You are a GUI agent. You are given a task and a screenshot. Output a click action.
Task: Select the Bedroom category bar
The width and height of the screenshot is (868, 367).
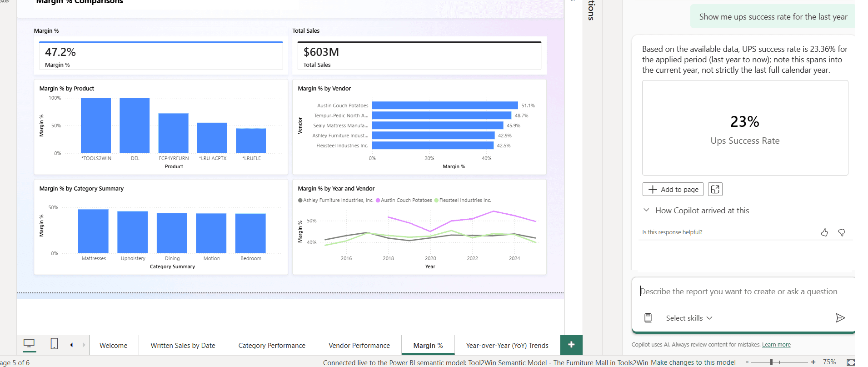250,233
